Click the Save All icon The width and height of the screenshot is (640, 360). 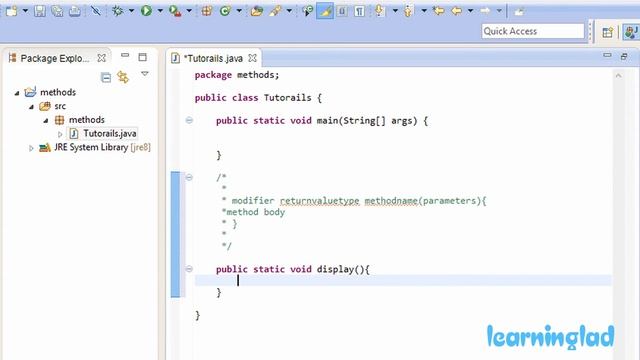(57, 11)
